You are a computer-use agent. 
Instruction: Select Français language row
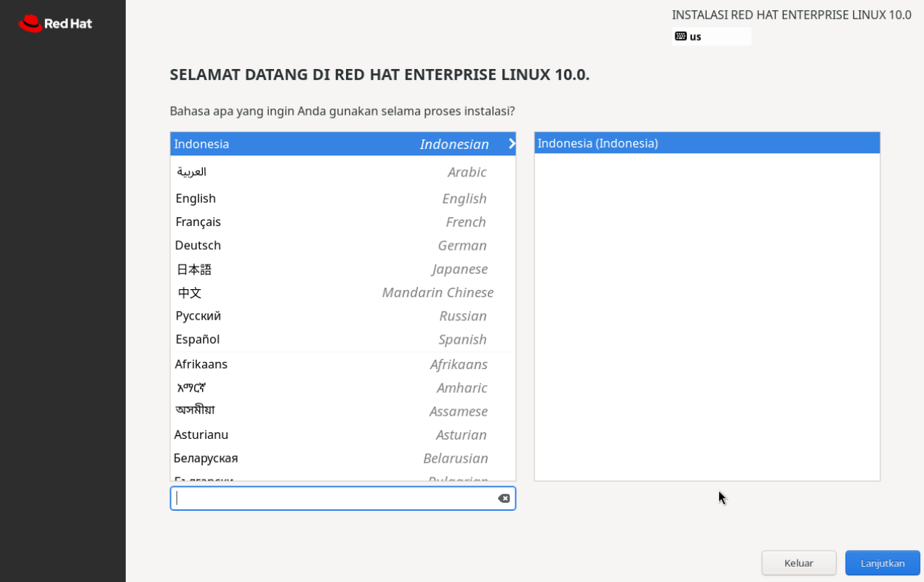(343, 222)
